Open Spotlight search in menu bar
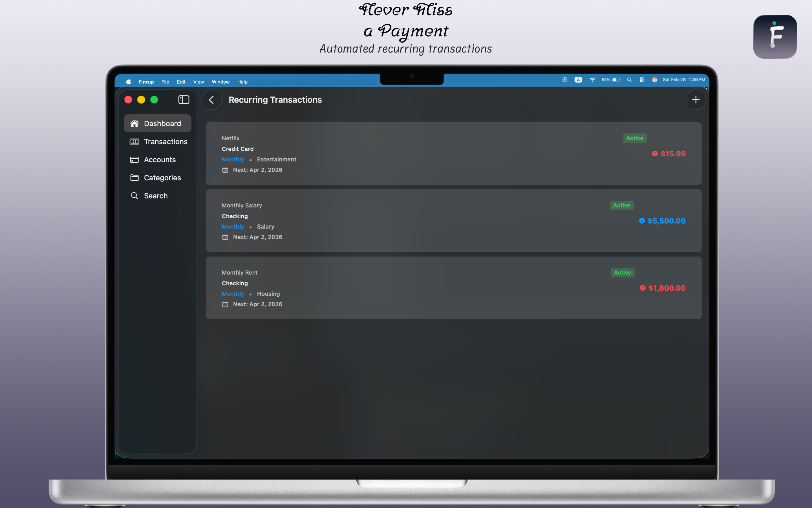The width and height of the screenshot is (812, 508). (629, 80)
